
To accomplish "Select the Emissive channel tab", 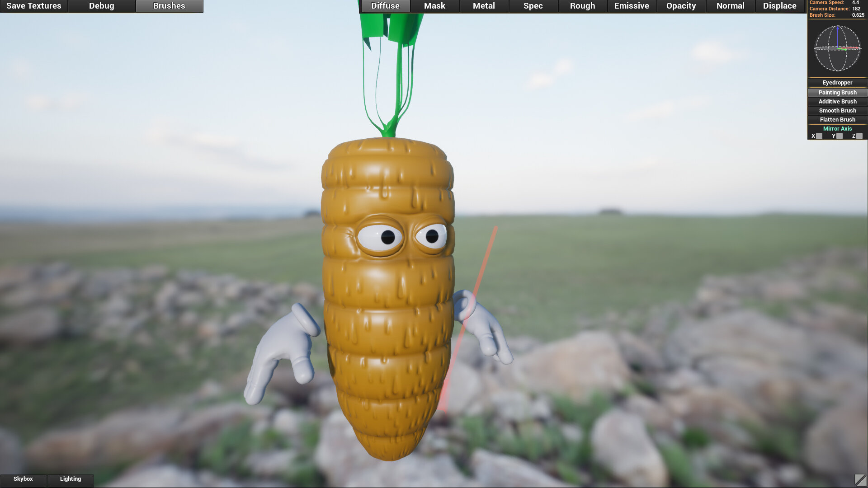I will click(632, 6).
